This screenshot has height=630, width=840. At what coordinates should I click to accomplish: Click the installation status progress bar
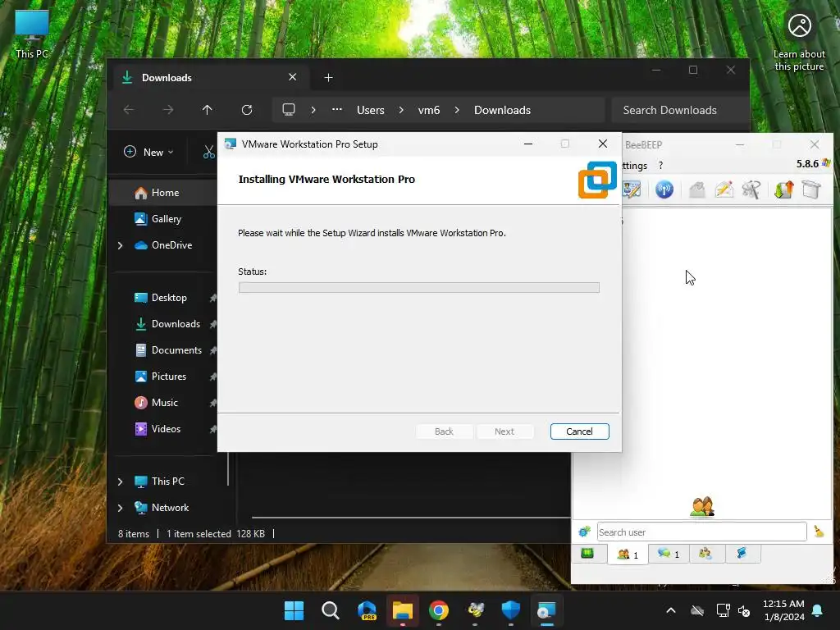point(419,288)
